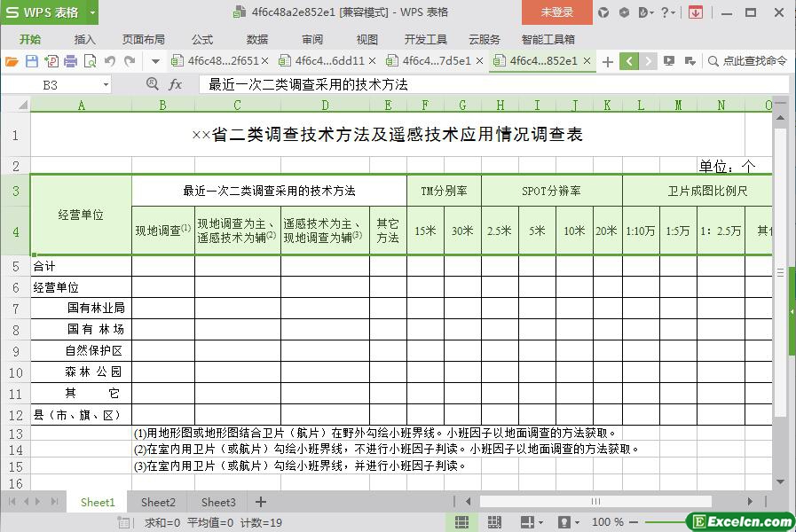The height and width of the screenshot is (532, 796).
Task: Click the Open file folder icon
Action: point(12,61)
